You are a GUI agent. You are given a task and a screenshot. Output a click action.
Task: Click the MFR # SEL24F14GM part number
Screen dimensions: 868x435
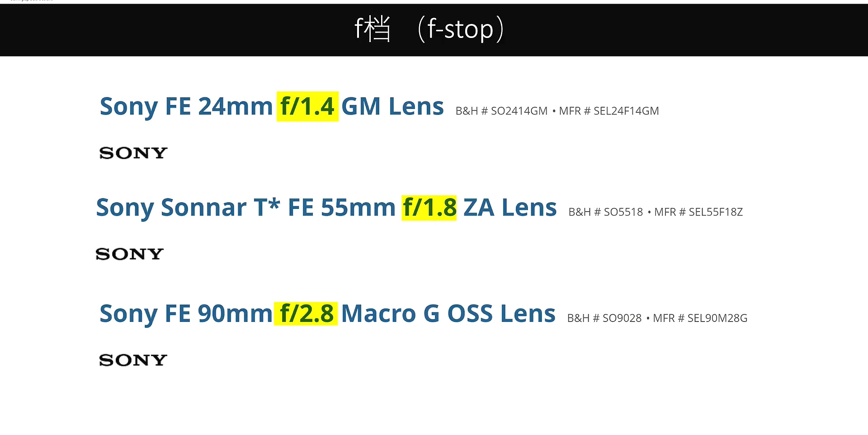pyautogui.click(x=609, y=111)
